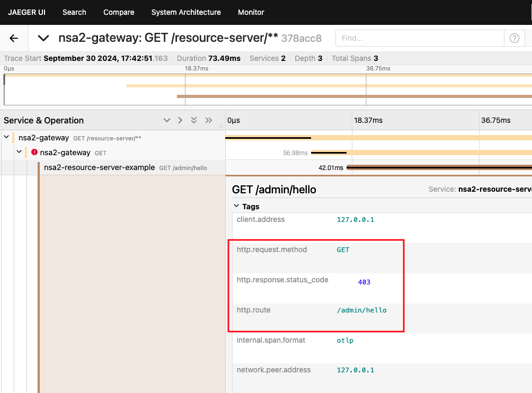Collapse one level with single right chevron

tap(180, 120)
